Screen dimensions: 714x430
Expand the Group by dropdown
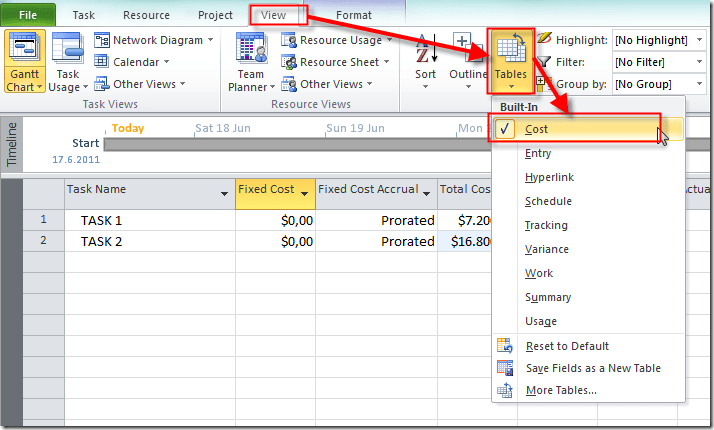point(698,84)
